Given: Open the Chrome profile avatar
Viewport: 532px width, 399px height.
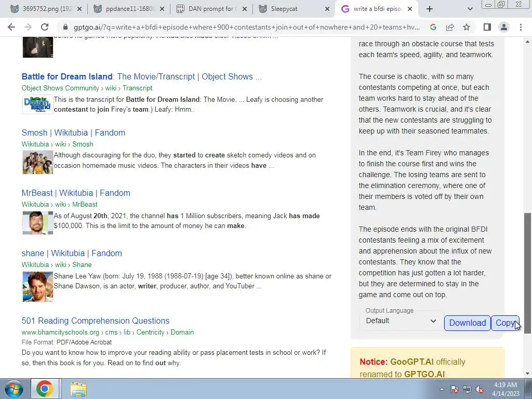Looking at the screenshot, I should point(504,27).
